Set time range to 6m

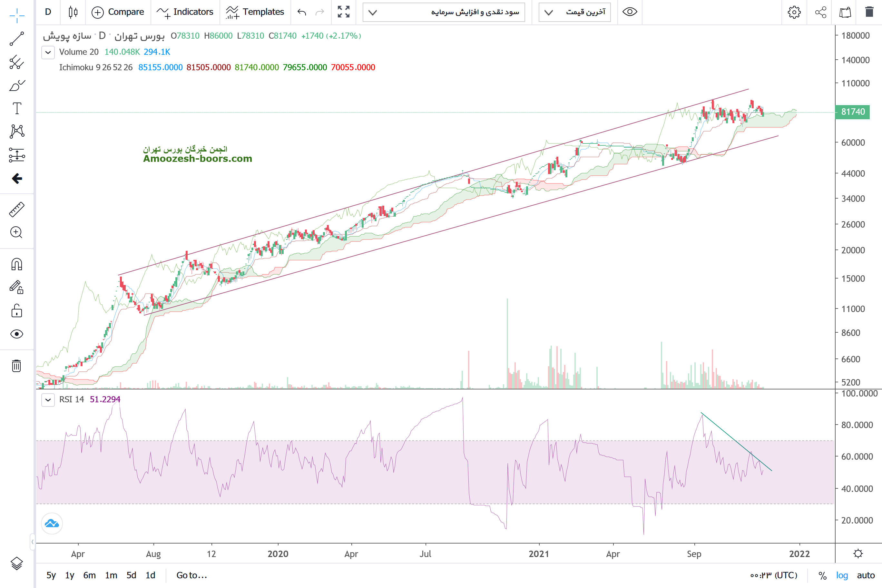click(x=89, y=575)
